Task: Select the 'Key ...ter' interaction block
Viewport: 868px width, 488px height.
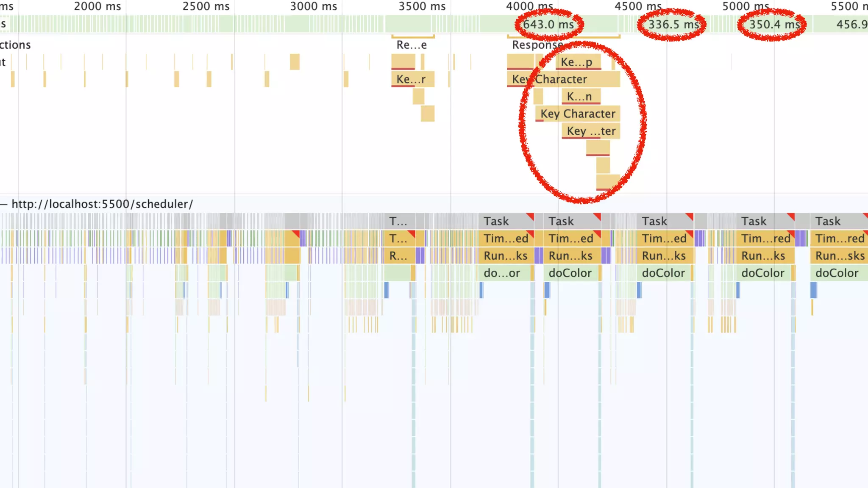Action: (x=591, y=131)
